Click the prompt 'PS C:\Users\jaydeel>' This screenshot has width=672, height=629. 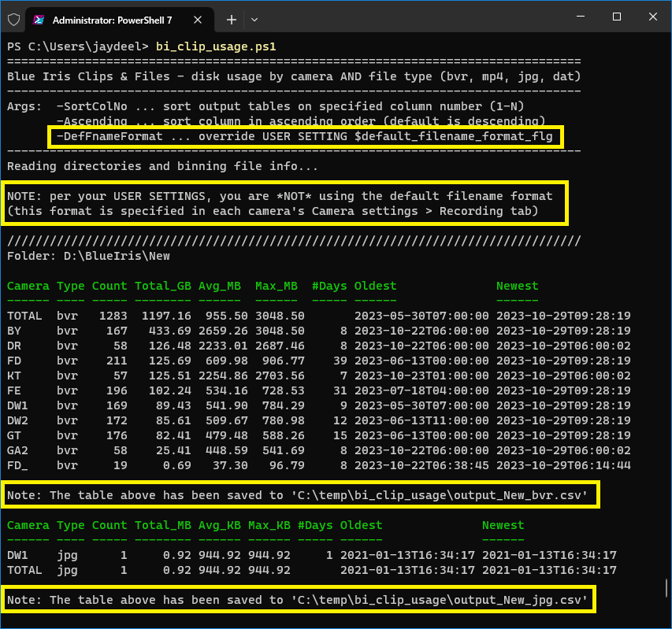77,46
